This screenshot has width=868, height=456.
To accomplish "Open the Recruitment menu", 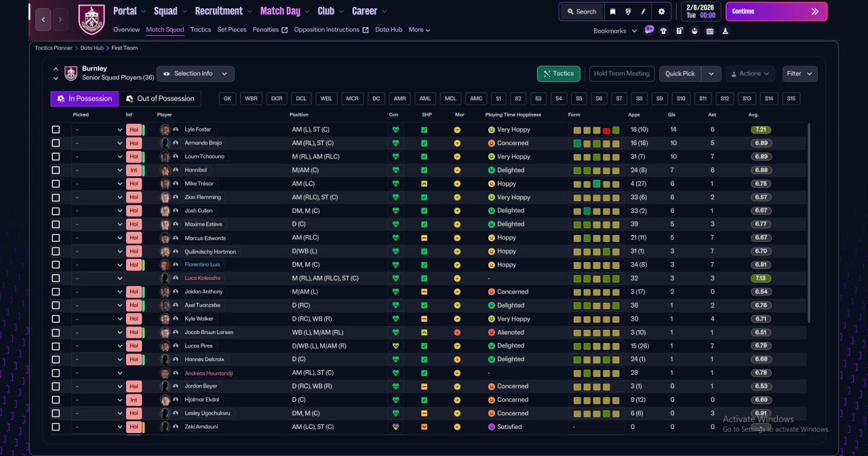I will coord(223,11).
